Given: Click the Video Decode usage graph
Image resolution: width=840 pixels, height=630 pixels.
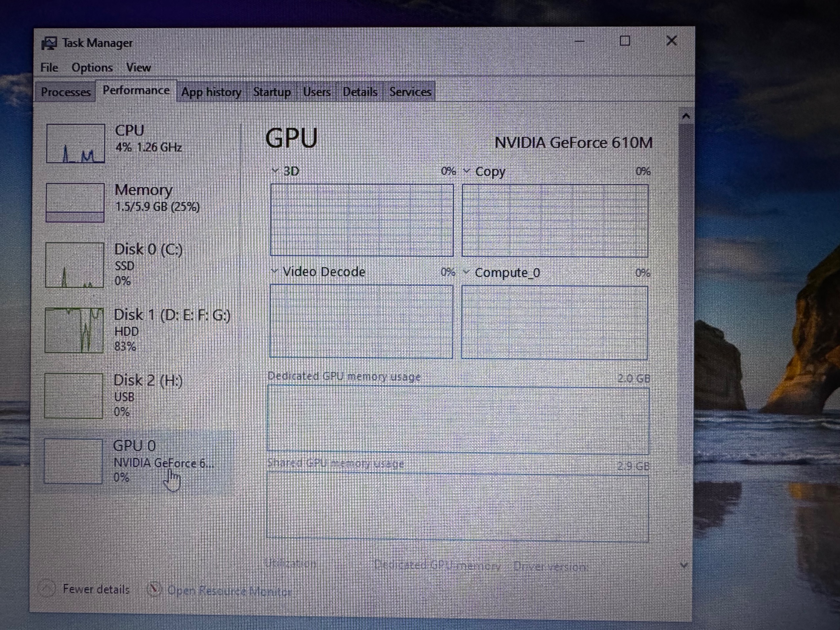Looking at the screenshot, I should [361, 321].
